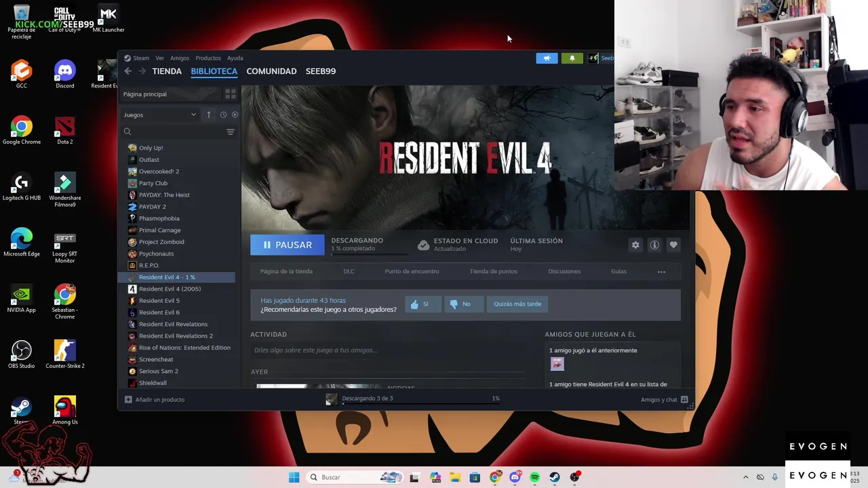
Task: Click Añadir un producto plus button
Action: click(x=128, y=400)
